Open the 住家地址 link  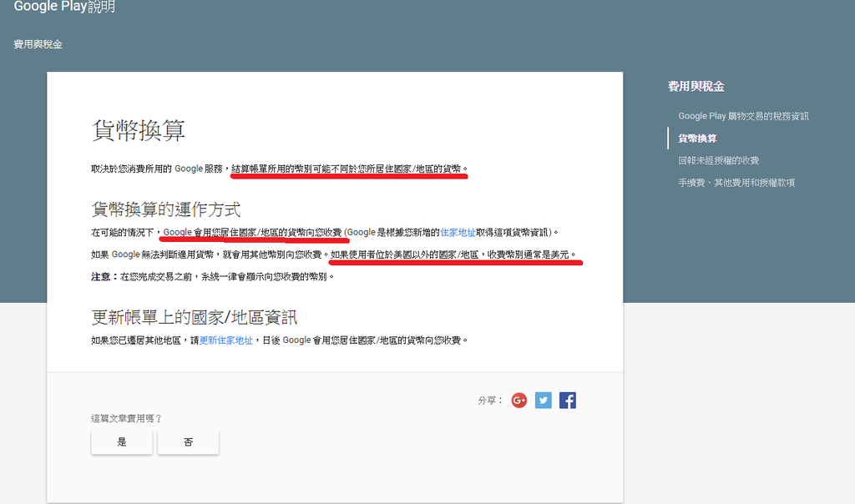tap(458, 233)
